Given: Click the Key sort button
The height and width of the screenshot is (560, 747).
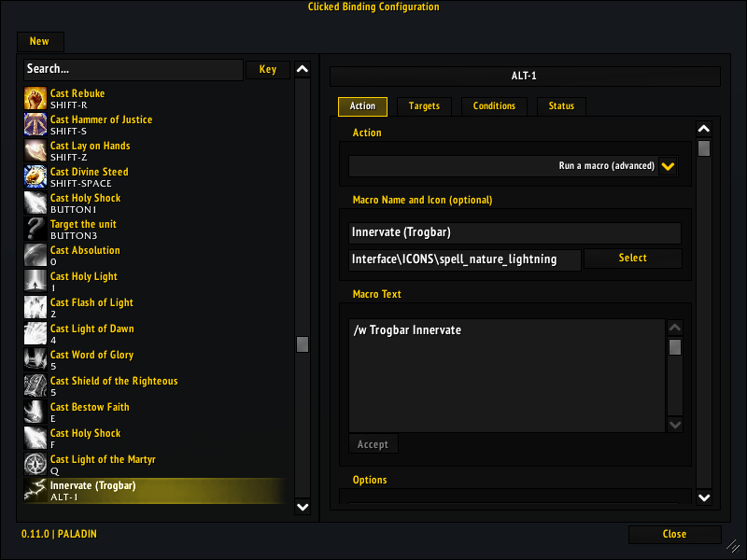Looking at the screenshot, I should coord(268,69).
